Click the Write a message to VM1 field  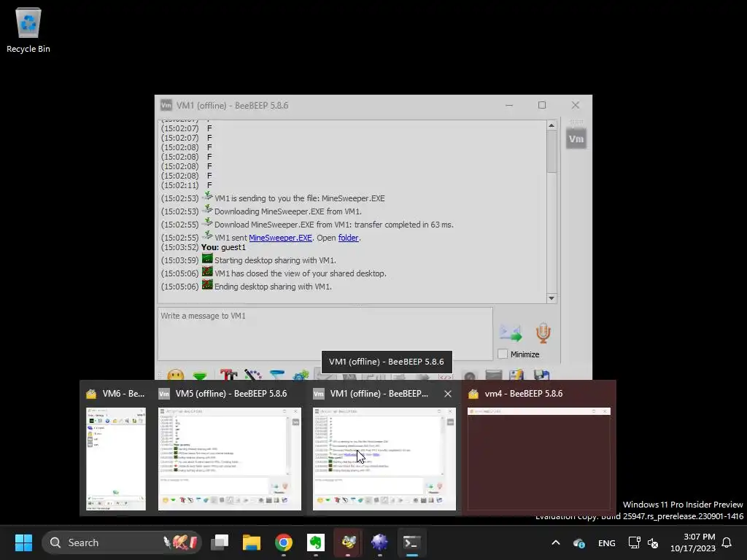click(325, 334)
